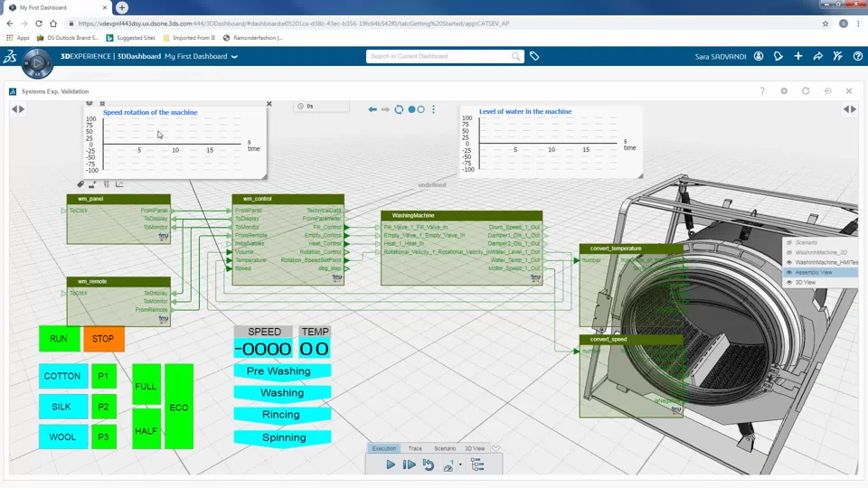The height and width of the screenshot is (488, 868).
Task: Click the tag icon below the speed plot
Action: 80,184
